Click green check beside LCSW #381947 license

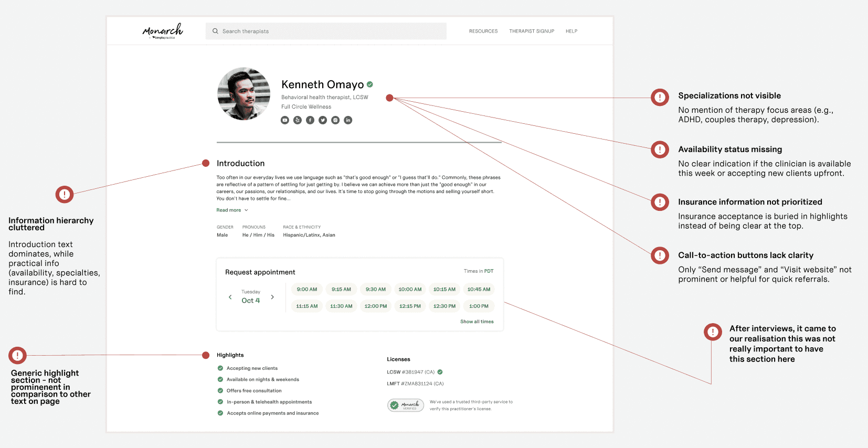pos(440,372)
